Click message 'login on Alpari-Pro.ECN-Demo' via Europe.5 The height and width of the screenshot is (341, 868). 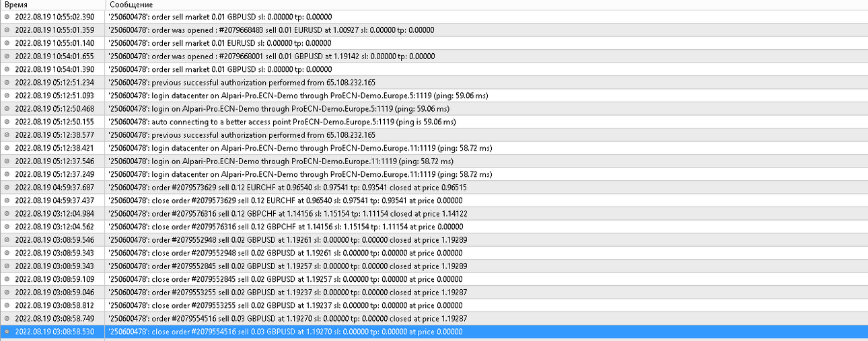point(279,109)
